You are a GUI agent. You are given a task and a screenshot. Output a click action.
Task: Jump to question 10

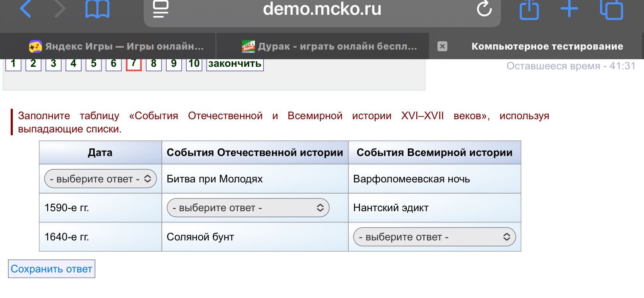point(194,64)
